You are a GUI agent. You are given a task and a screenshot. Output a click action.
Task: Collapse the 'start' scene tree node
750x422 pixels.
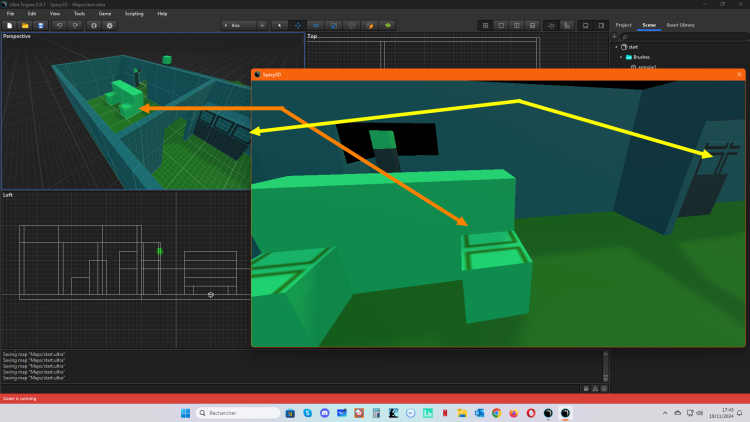617,46
